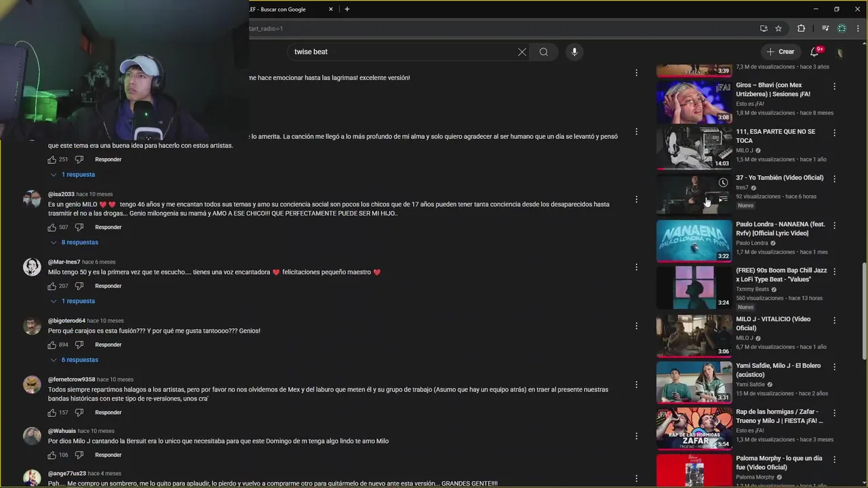Install page as app icon in address bar
Image resolution: width=868 pixels, height=488 pixels.
pos(764,28)
